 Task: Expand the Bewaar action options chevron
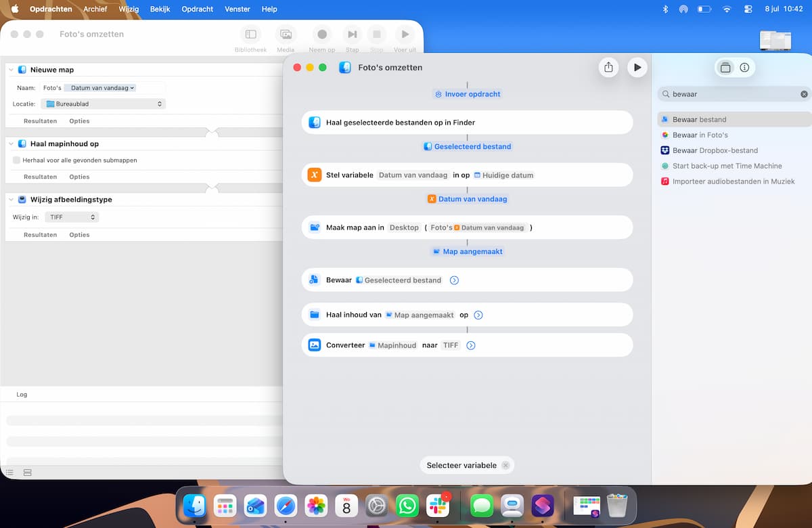[454, 280]
